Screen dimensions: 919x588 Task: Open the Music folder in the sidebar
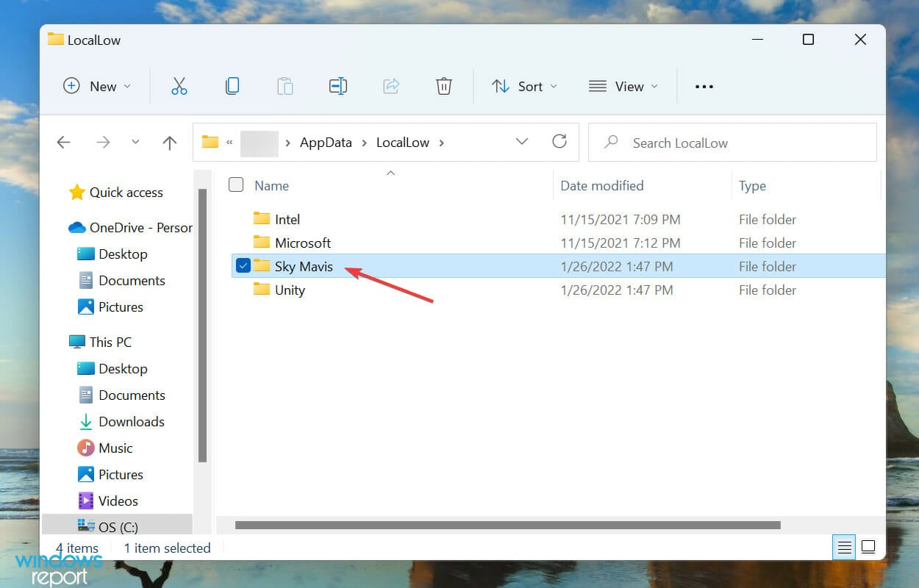(x=105, y=448)
